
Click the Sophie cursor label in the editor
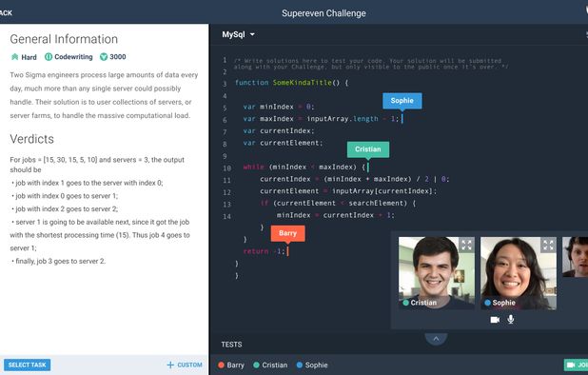tap(402, 101)
